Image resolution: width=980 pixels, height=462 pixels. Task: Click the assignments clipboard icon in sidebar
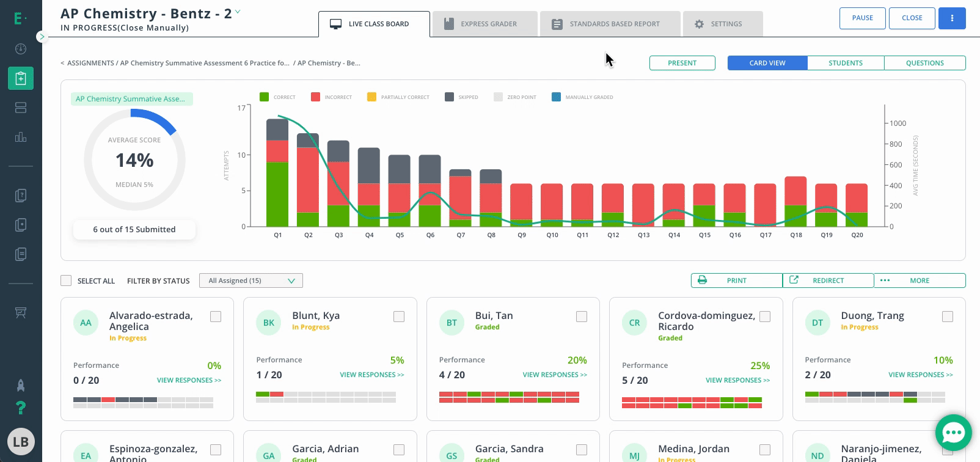pyautogui.click(x=21, y=78)
